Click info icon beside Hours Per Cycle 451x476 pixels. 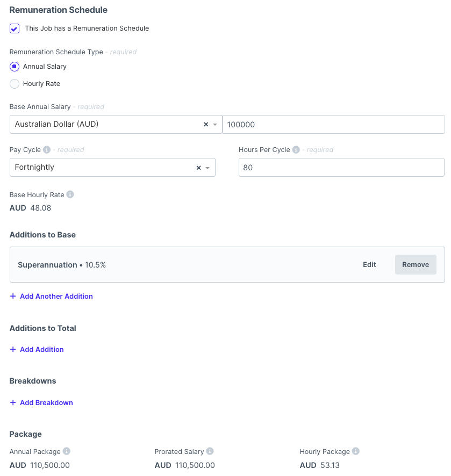click(x=296, y=150)
